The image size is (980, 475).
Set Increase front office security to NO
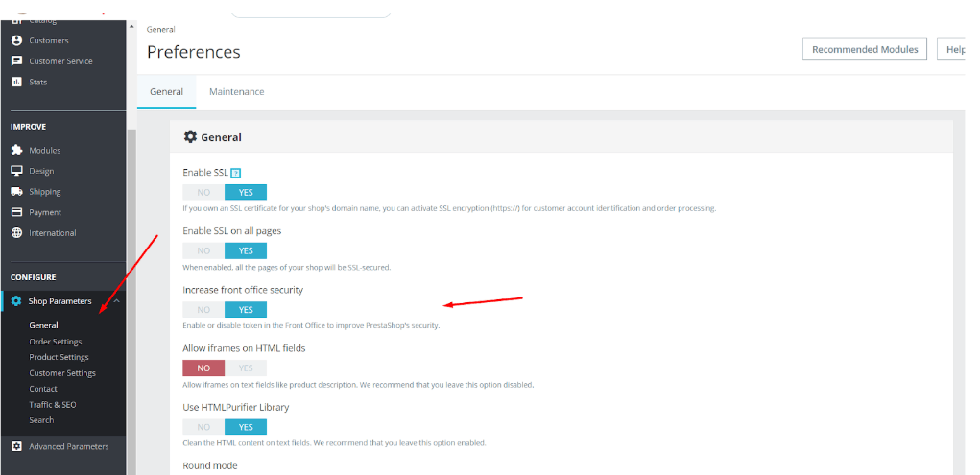pyautogui.click(x=203, y=309)
